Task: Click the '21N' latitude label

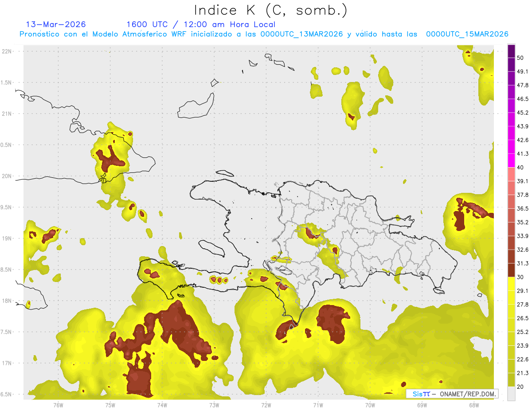Action: (x=7, y=114)
